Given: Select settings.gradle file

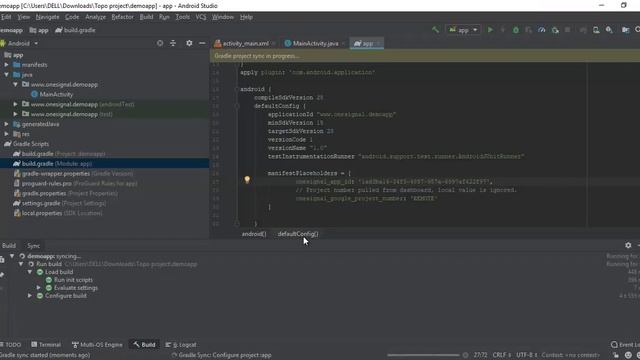Looking at the screenshot, I should click(59, 203).
